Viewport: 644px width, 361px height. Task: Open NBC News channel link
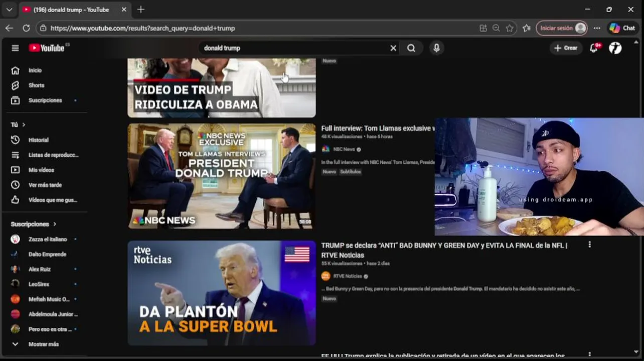pyautogui.click(x=344, y=149)
